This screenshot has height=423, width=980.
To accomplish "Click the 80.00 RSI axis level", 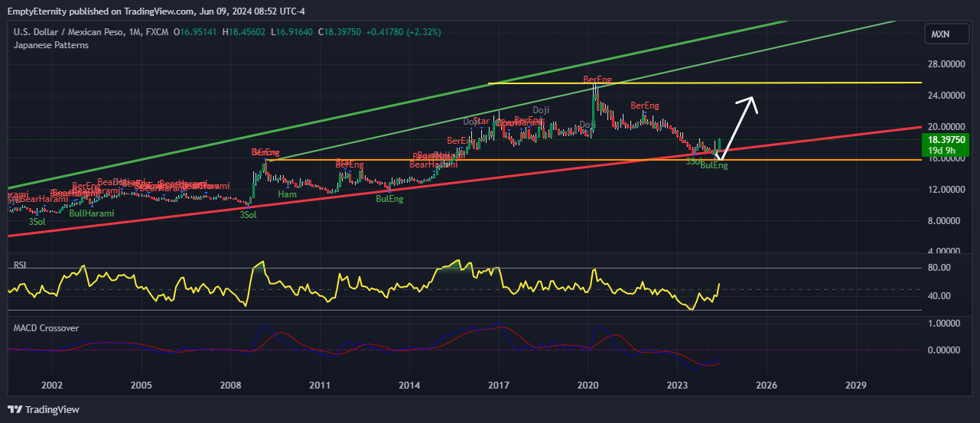I will click(x=939, y=268).
